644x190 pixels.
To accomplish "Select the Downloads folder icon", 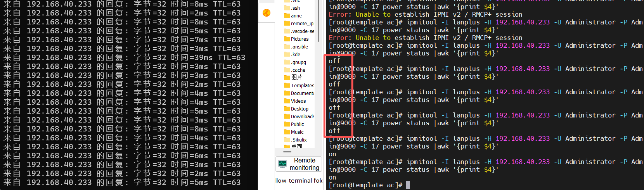I will coord(287,116).
